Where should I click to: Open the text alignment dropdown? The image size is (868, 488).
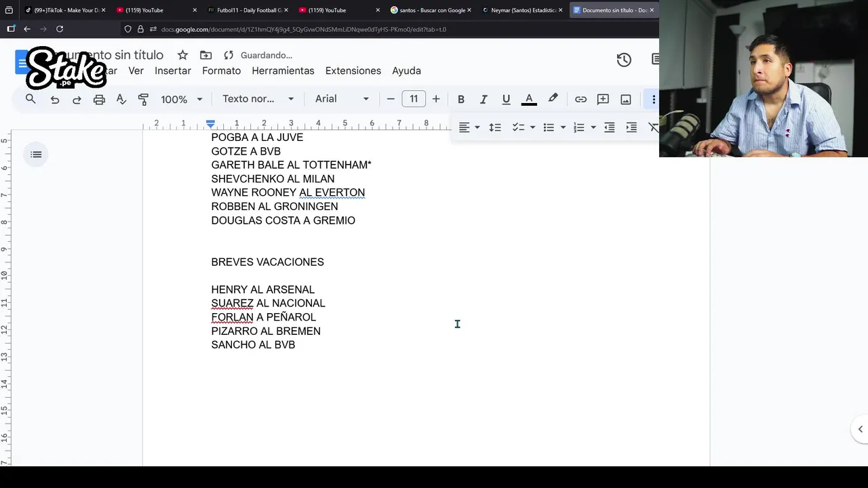click(x=469, y=127)
